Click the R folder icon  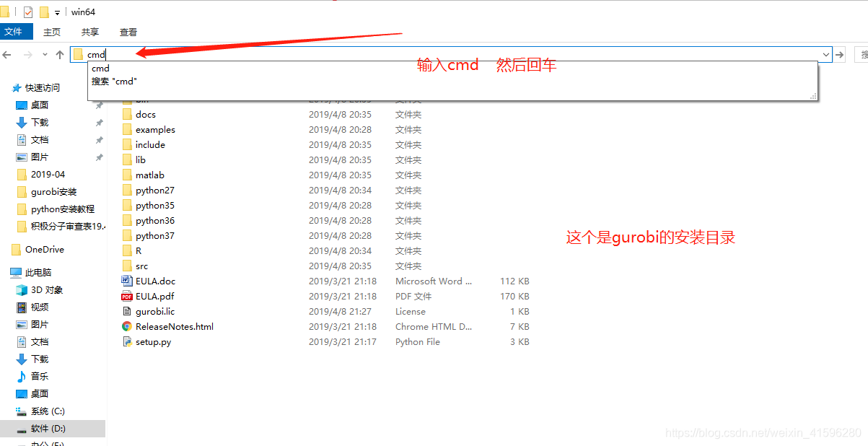click(127, 251)
